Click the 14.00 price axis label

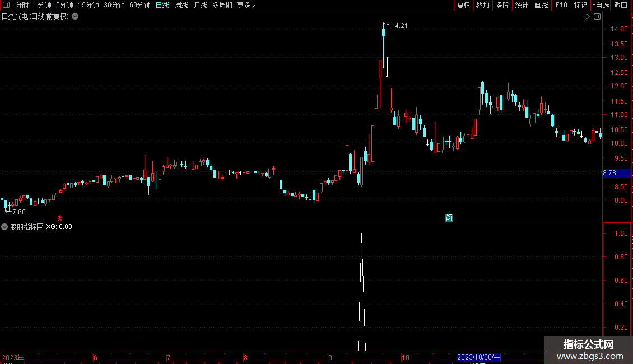tap(619, 29)
